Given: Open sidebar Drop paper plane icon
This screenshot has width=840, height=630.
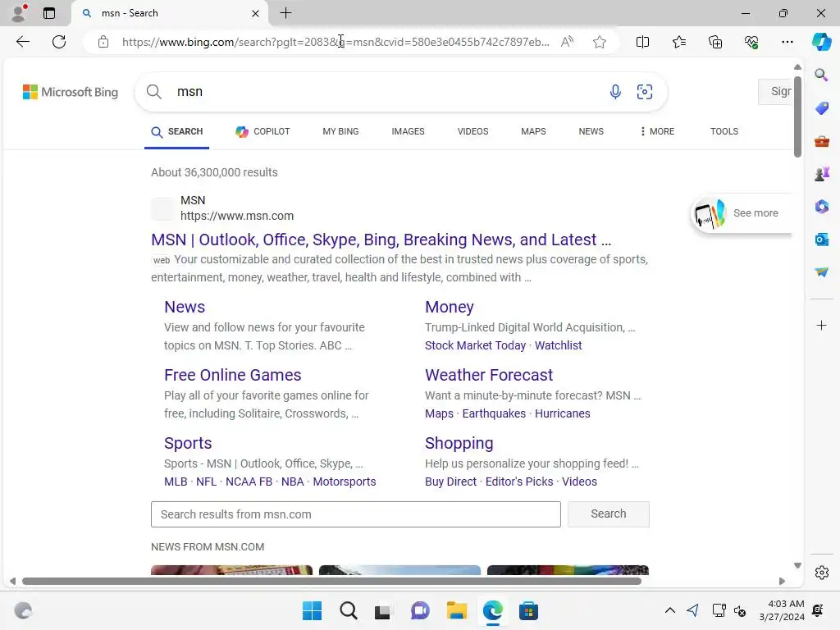Looking at the screenshot, I should [821, 272].
